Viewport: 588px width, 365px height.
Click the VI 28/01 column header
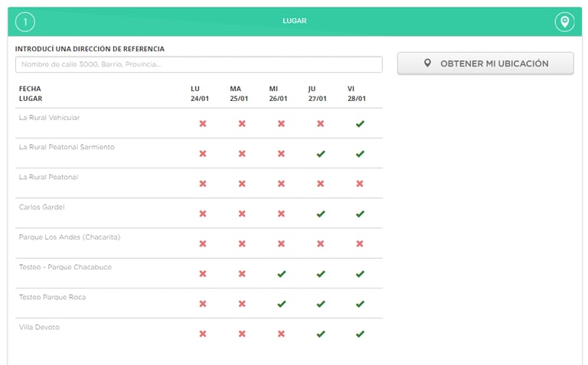(356, 93)
